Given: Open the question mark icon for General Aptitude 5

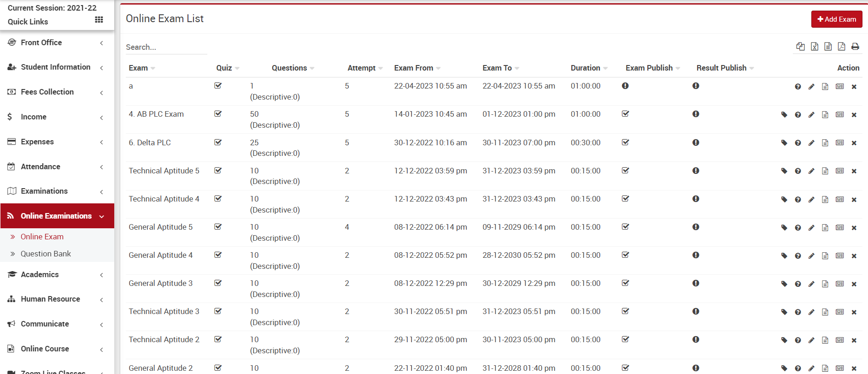Looking at the screenshot, I should pos(798,228).
